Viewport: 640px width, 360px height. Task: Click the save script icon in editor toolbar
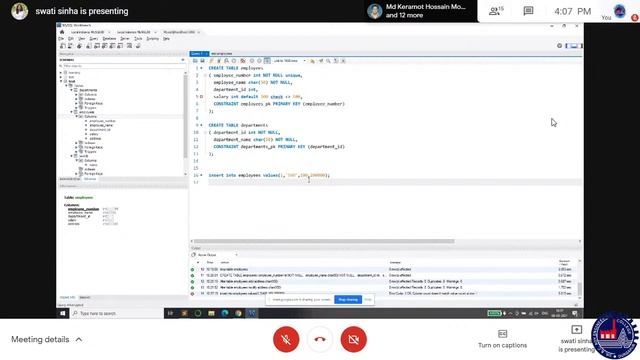tap(202, 61)
